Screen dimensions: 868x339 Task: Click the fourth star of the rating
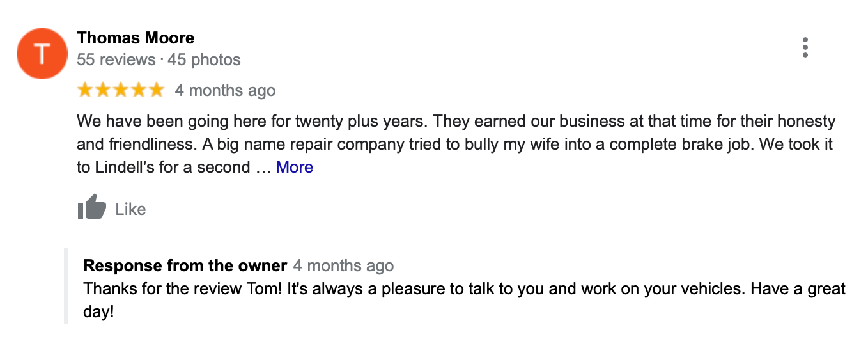click(139, 90)
